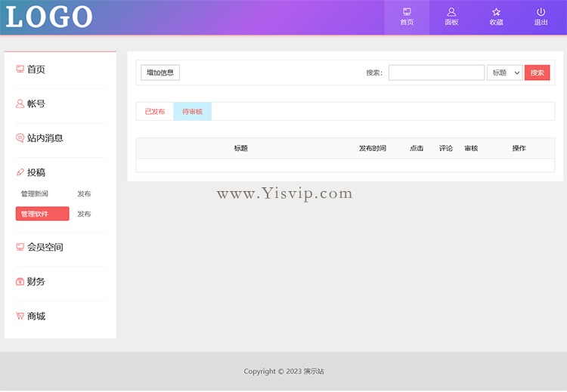Click 发布 link next to 管理软件
The height and width of the screenshot is (392, 567).
[x=84, y=214]
